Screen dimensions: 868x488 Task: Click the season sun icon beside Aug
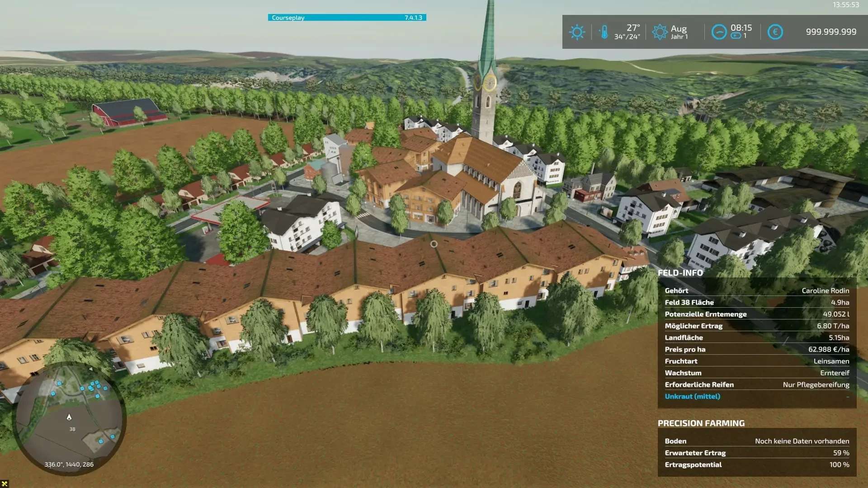coord(660,32)
